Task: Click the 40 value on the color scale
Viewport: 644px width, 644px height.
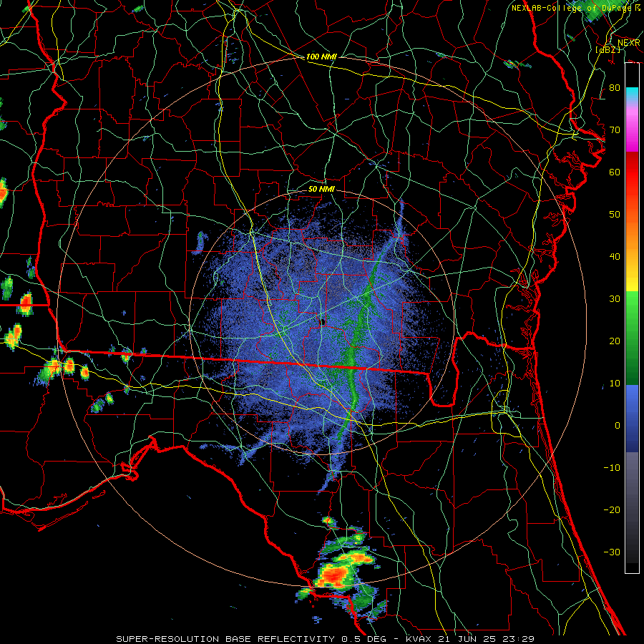Action: 615,257
